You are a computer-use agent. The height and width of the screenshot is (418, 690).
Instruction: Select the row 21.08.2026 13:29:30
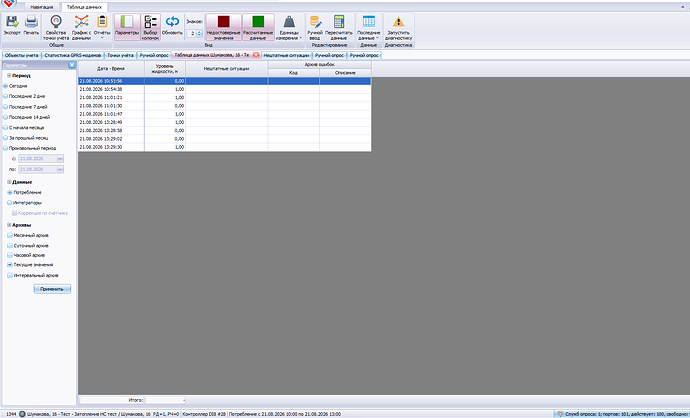point(224,147)
